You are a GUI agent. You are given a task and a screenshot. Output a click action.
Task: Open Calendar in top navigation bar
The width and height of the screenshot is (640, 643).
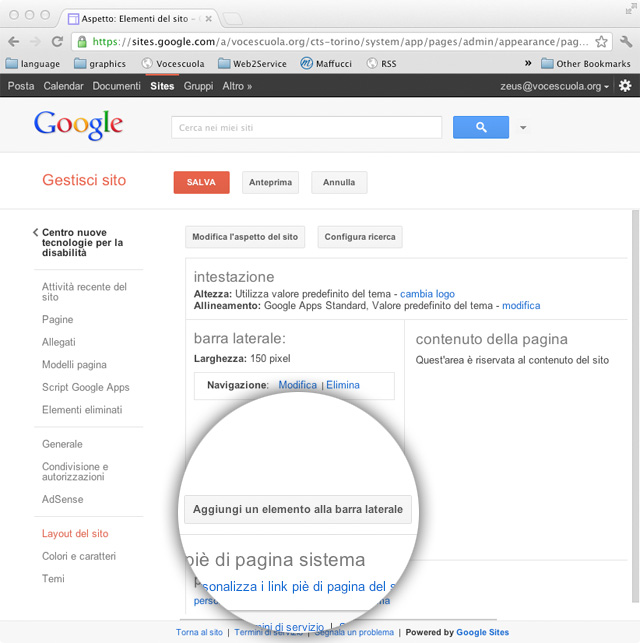[64, 86]
